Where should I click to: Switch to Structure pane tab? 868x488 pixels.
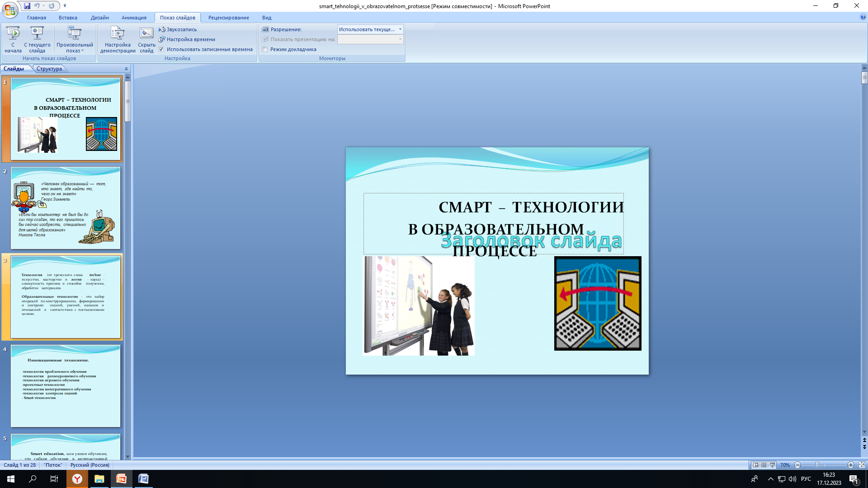point(49,69)
